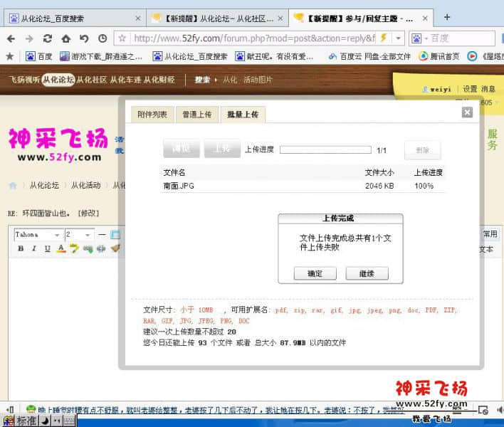
Task: Open a new browser tab with plus
Action: [x=447, y=17]
